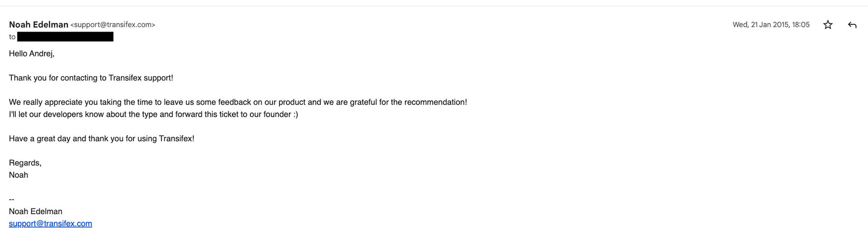Click the ":)" smiley after founder

point(296,114)
